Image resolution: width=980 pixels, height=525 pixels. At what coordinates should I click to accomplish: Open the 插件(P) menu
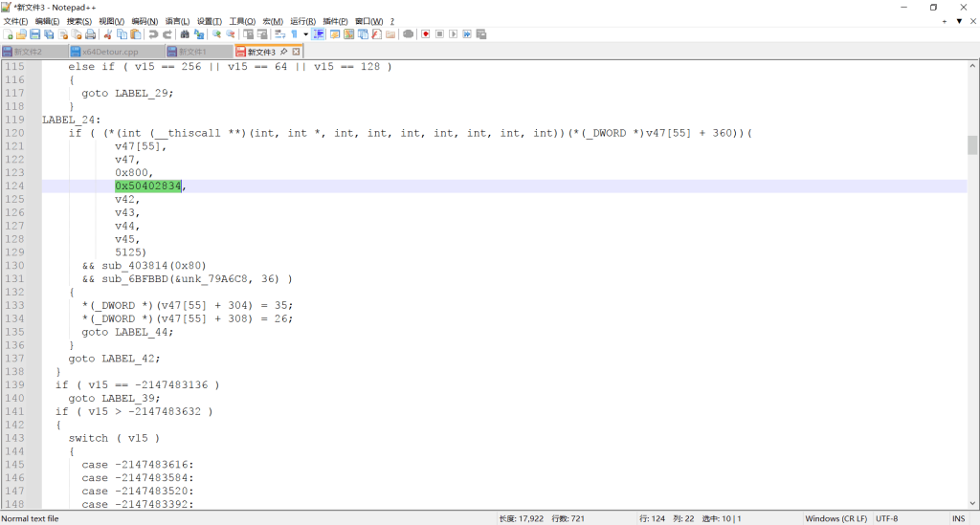point(335,21)
